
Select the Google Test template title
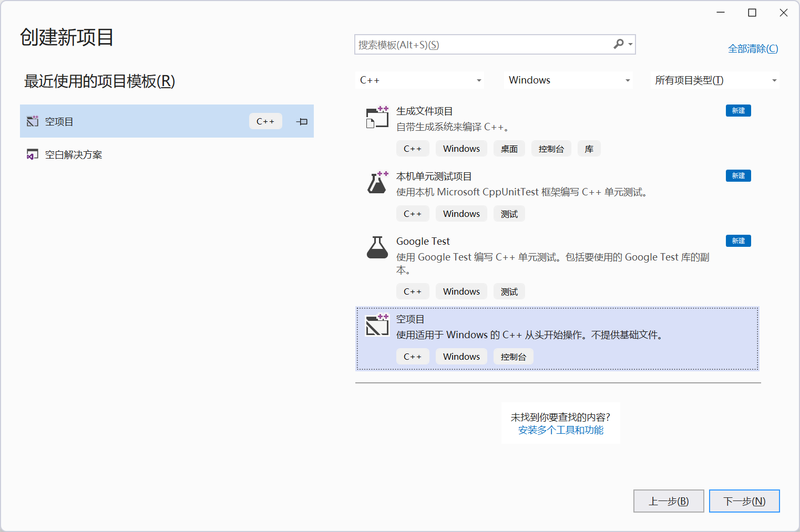(x=423, y=242)
